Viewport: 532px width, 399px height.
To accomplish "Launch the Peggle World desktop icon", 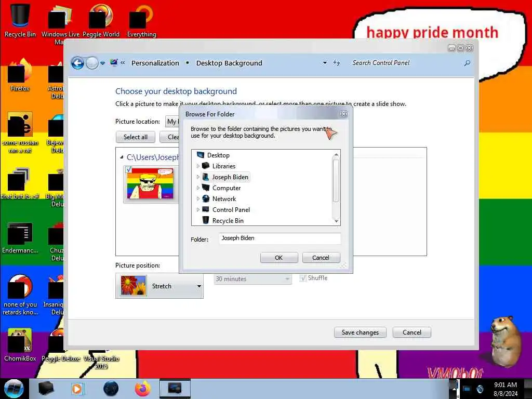I will tap(101, 20).
